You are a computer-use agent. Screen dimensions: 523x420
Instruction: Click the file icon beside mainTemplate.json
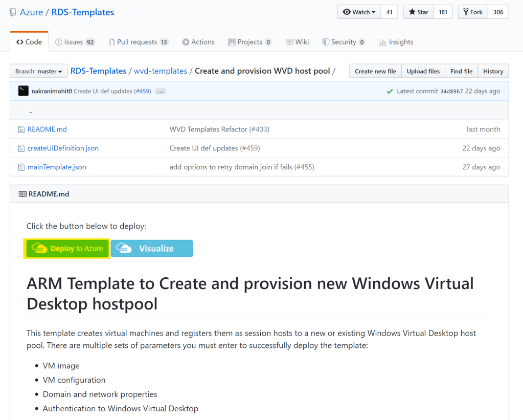tap(21, 167)
